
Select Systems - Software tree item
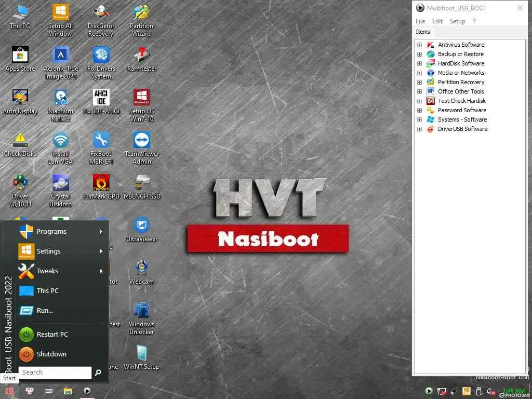coord(462,120)
